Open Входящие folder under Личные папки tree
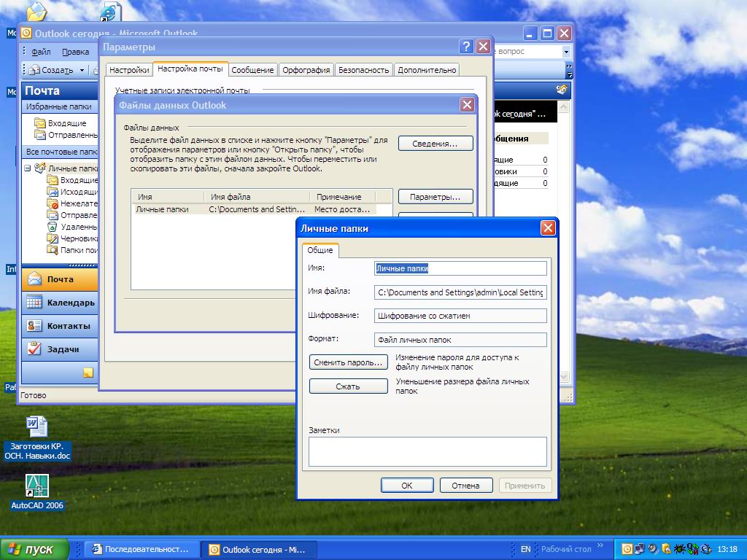The width and height of the screenshot is (747, 560). [x=53, y=180]
